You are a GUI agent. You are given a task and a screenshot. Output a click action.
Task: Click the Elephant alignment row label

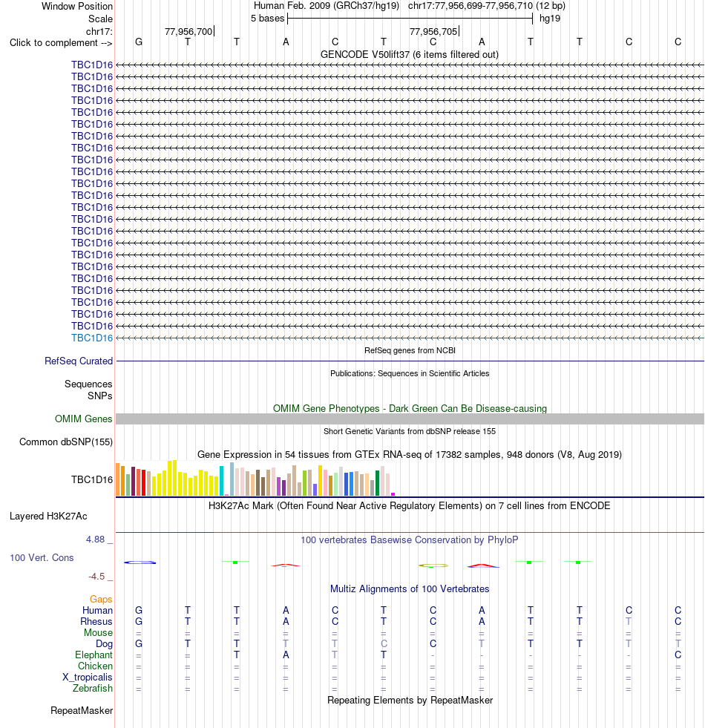(x=94, y=655)
